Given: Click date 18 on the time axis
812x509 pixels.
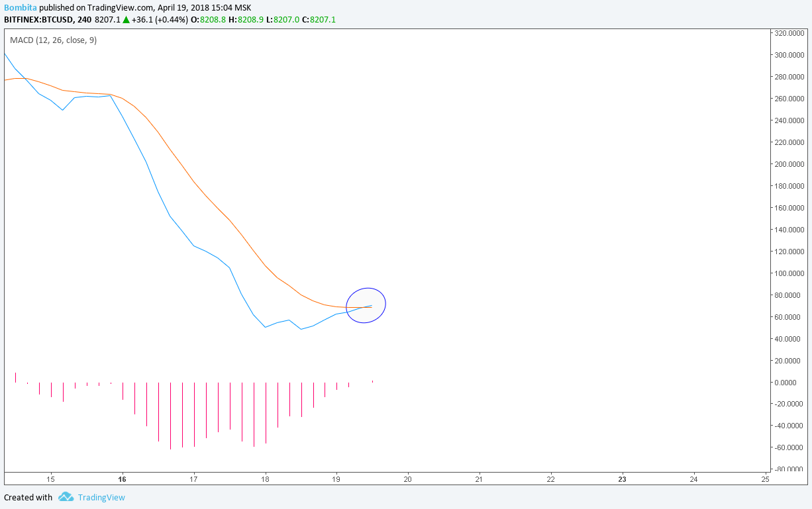Looking at the screenshot, I should point(265,479).
